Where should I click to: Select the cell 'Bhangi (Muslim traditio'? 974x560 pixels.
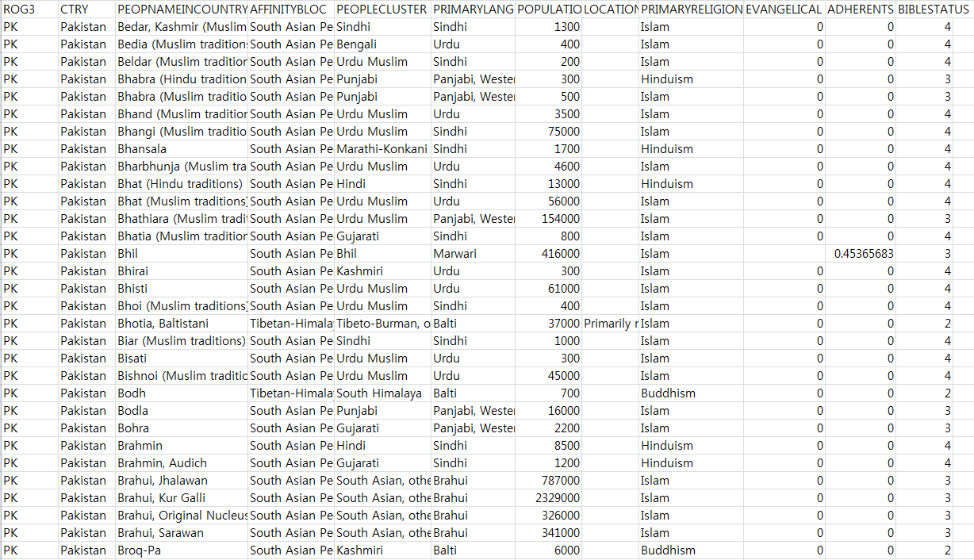click(x=182, y=132)
